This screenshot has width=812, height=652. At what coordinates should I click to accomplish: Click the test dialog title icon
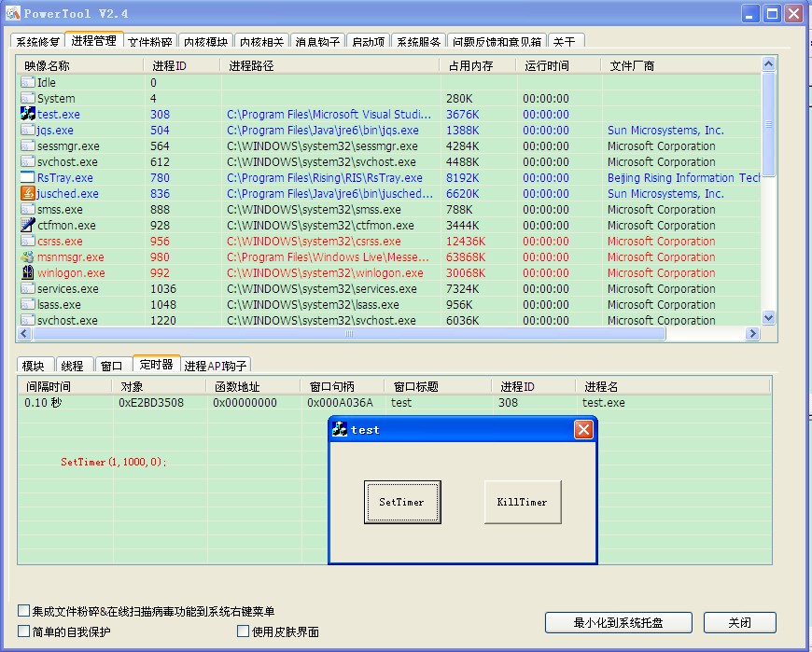point(340,429)
